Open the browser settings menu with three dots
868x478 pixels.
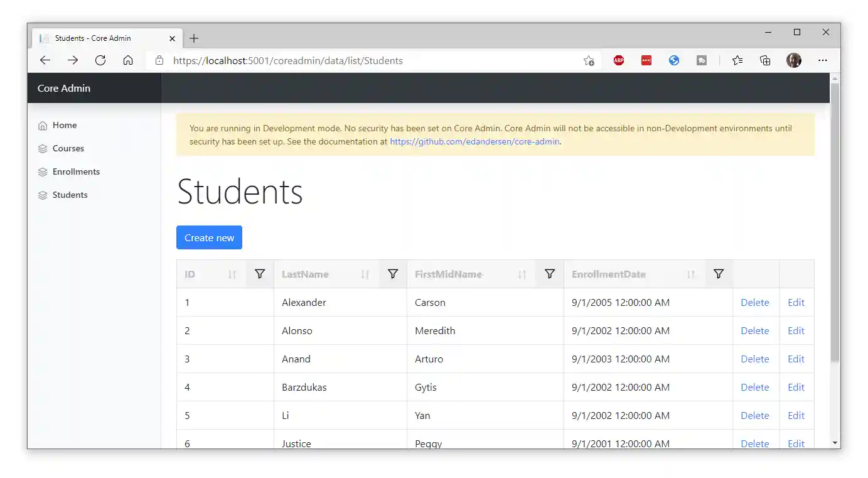coord(822,60)
